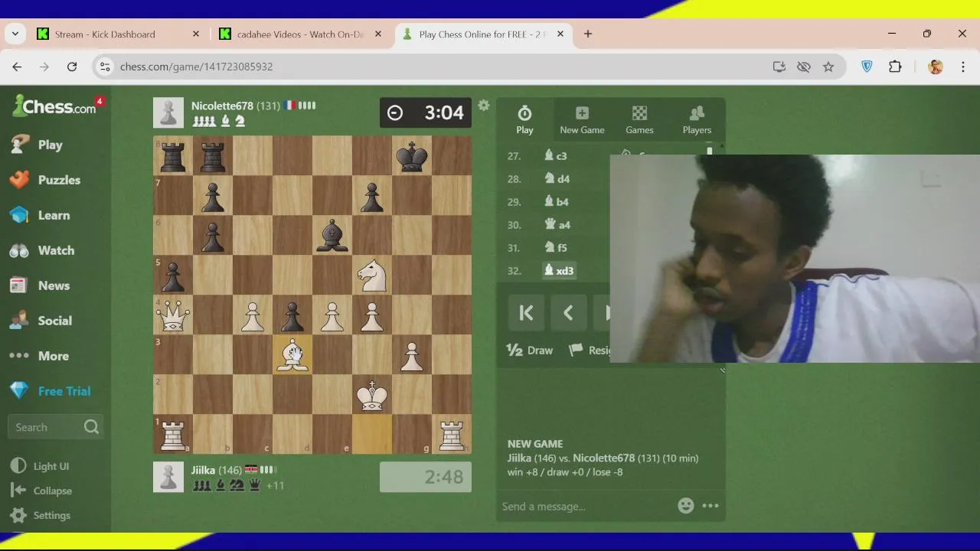Click the Free Trial diamond link
Screen dimensions: 980x551
(x=51, y=391)
